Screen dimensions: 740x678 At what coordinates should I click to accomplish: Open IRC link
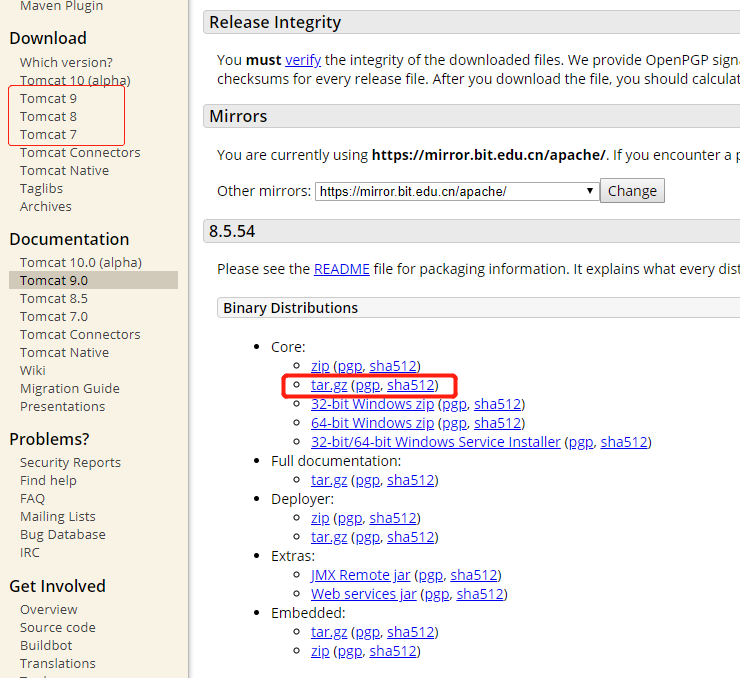30,552
